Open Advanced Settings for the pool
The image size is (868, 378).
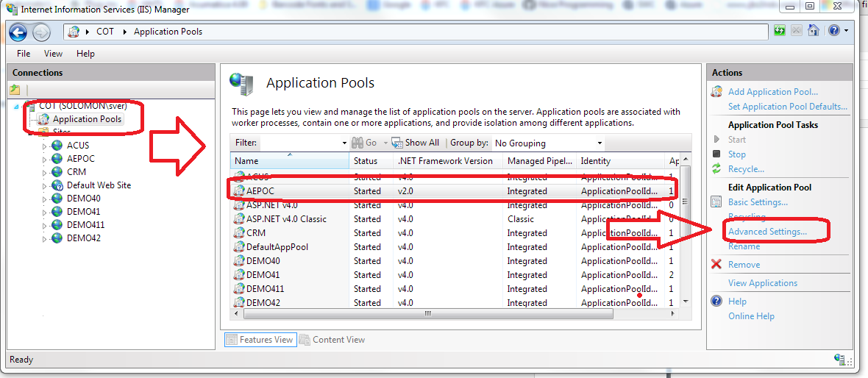click(x=767, y=232)
